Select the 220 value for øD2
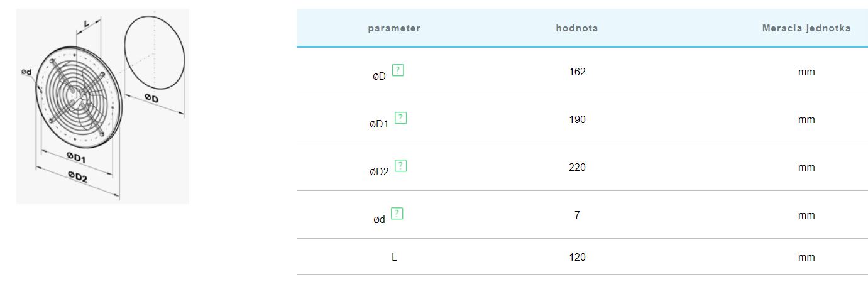 click(x=577, y=167)
